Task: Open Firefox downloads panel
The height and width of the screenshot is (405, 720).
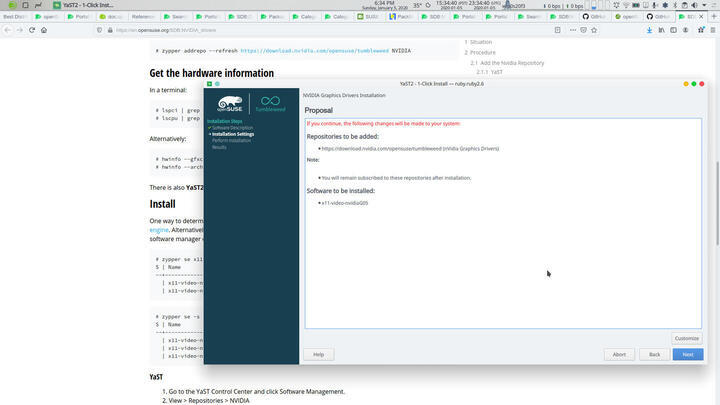Action: (x=649, y=30)
